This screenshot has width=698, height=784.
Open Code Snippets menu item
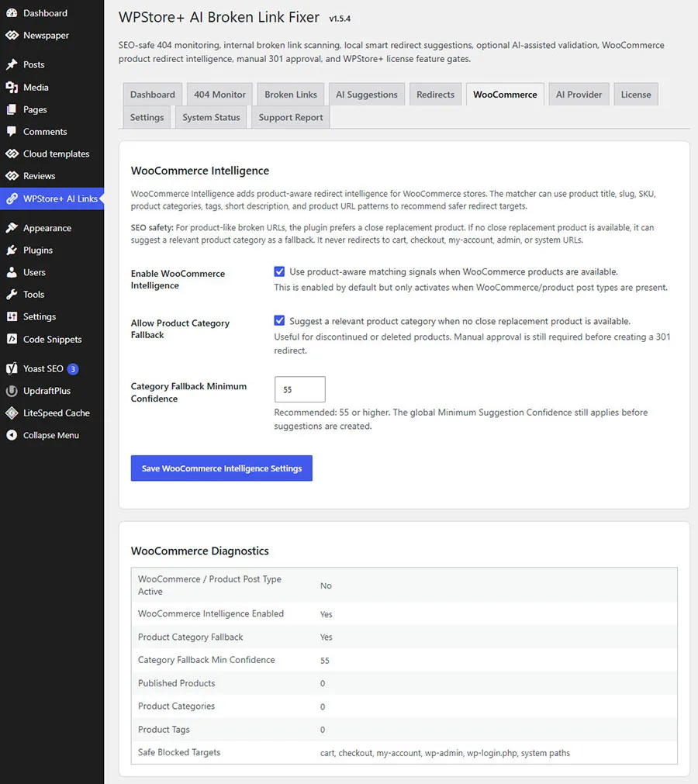tap(52, 339)
